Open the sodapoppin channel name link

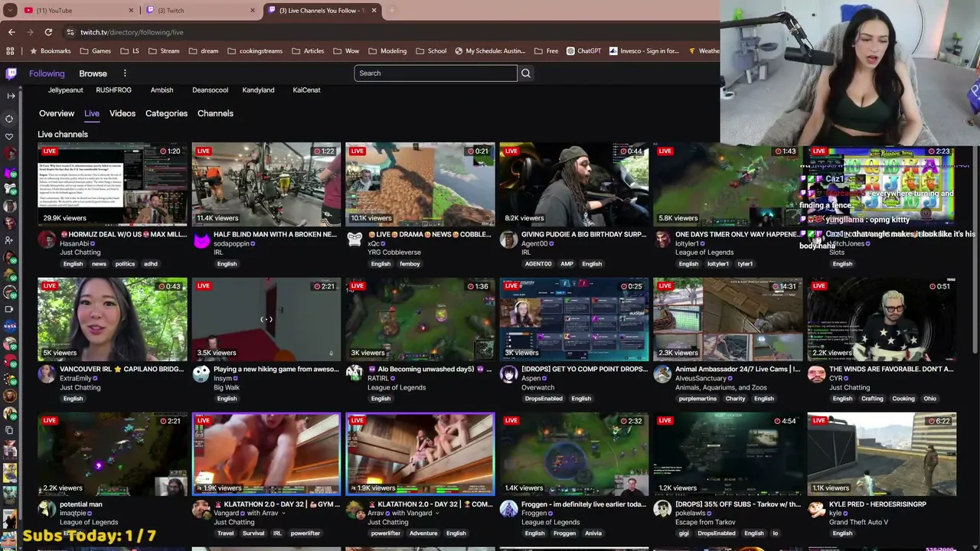point(231,243)
